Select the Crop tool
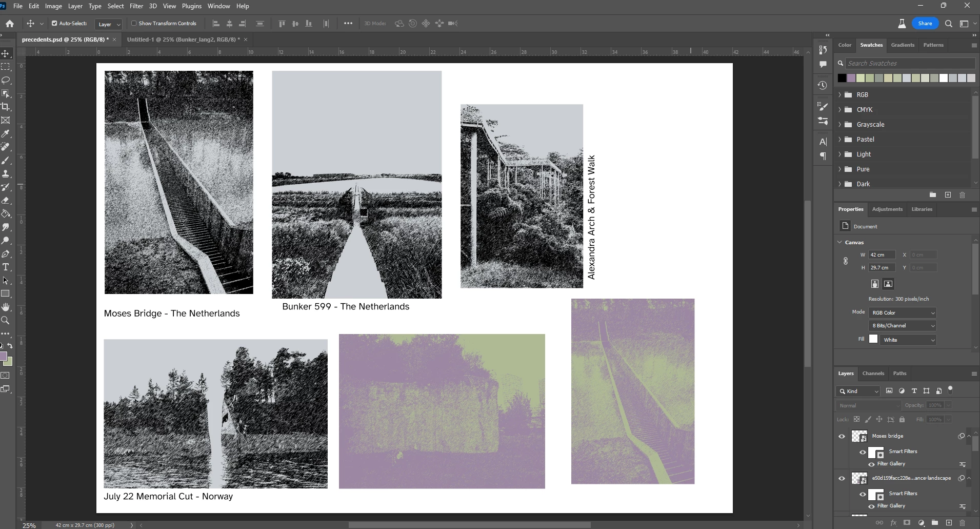980x529 pixels. click(6, 107)
